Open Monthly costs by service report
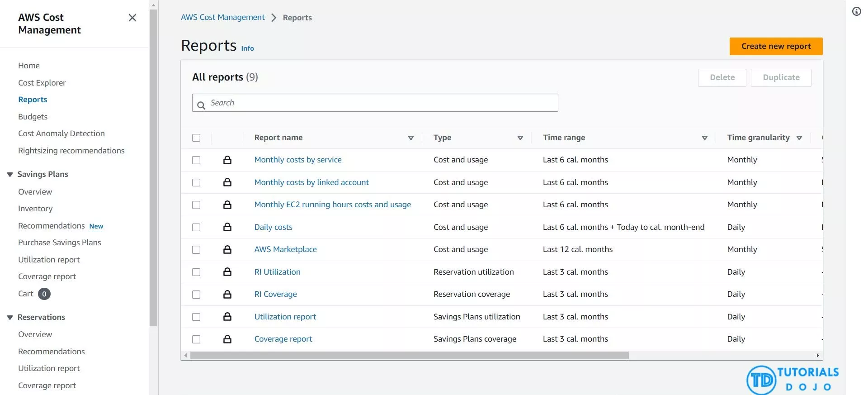 click(x=298, y=160)
